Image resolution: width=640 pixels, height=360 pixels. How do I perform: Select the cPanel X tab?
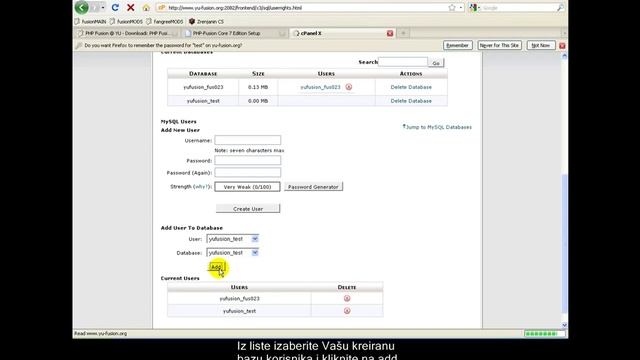click(342, 33)
